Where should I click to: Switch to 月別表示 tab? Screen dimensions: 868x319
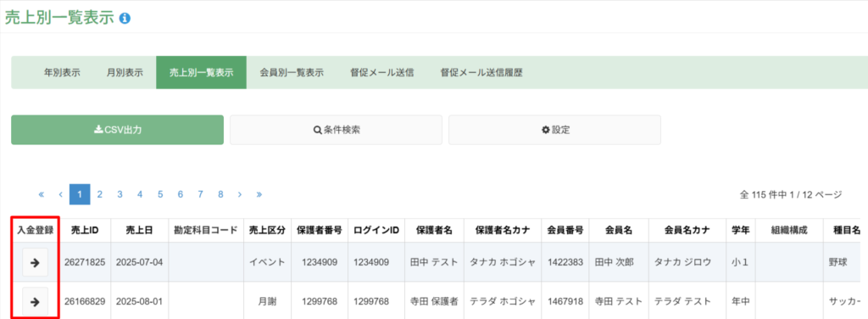[x=125, y=73]
